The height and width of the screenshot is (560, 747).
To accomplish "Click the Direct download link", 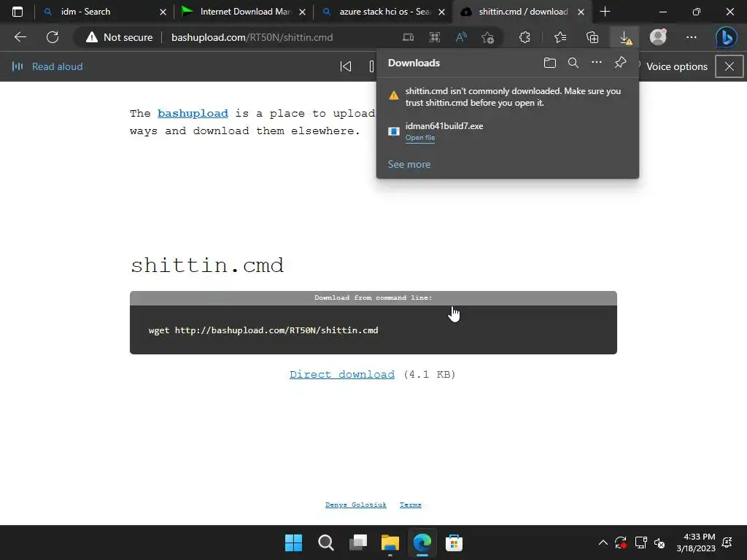I will coord(342,374).
